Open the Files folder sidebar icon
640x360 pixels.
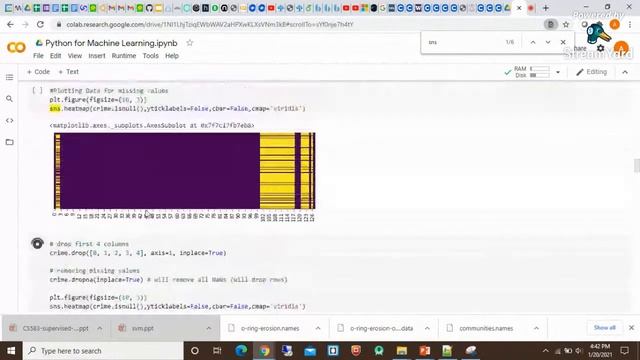[9, 142]
